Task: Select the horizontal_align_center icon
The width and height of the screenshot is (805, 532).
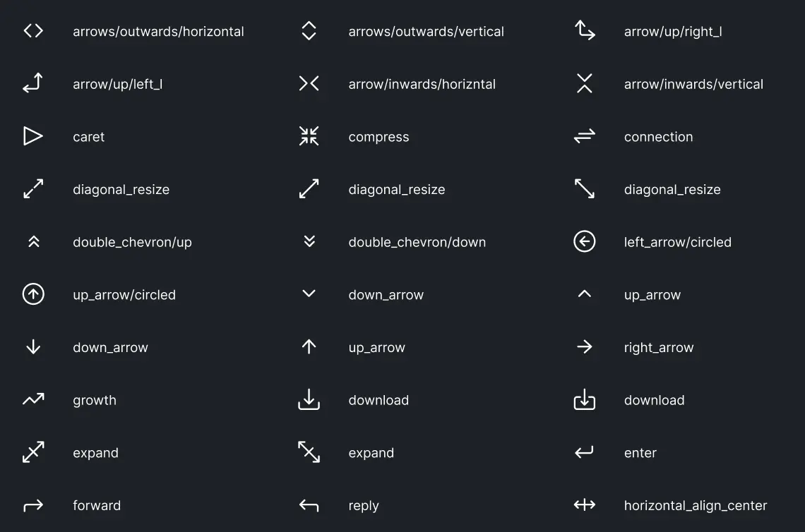Action: click(585, 505)
